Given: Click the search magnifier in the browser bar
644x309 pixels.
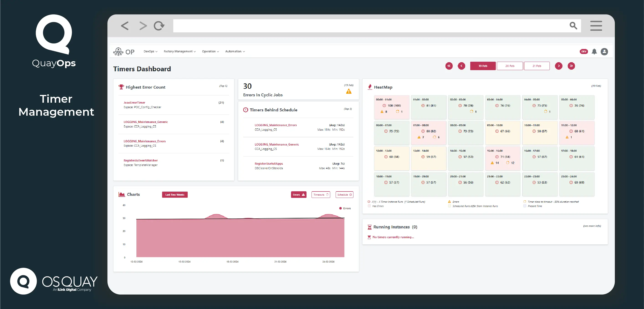Looking at the screenshot, I should (573, 26).
